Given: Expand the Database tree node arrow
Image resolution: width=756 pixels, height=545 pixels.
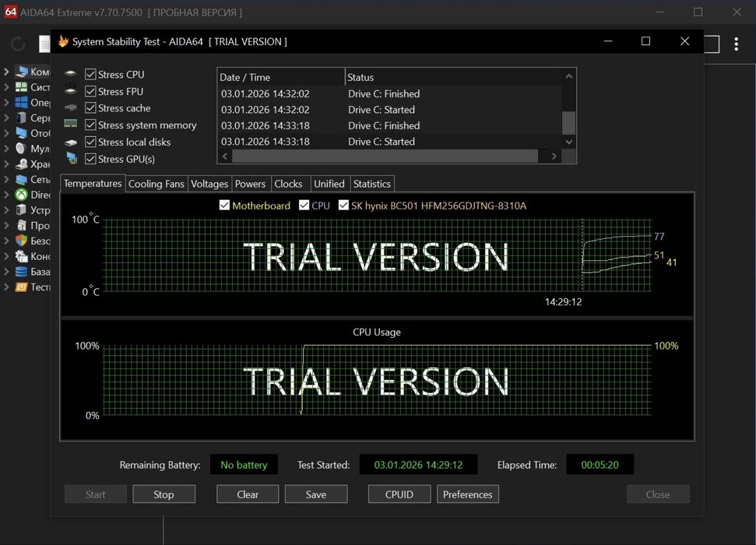Looking at the screenshot, I should pos(6,272).
